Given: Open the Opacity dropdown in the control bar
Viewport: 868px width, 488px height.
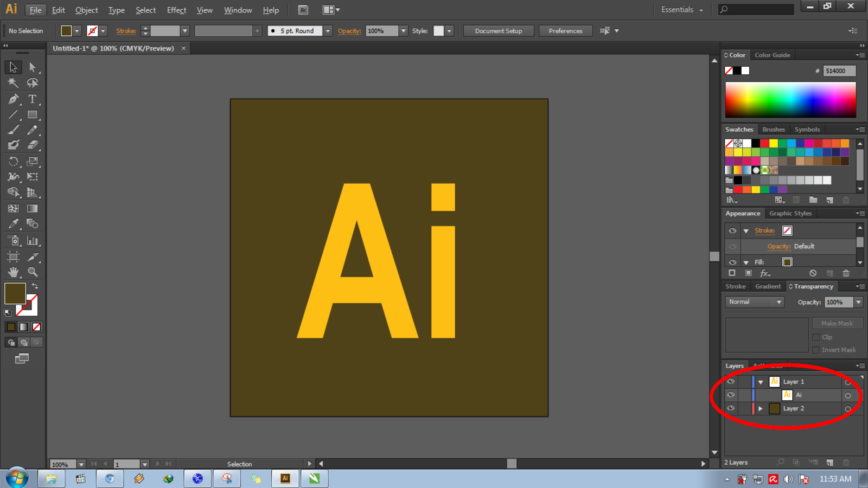Looking at the screenshot, I should [404, 30].
